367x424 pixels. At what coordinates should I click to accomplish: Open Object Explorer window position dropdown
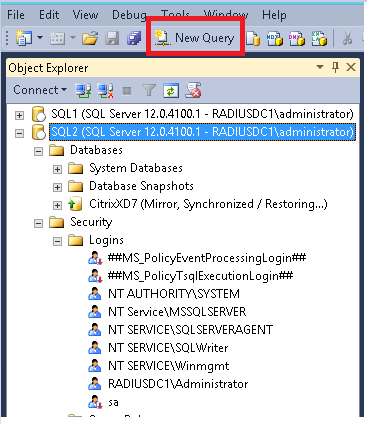point(320,67)
